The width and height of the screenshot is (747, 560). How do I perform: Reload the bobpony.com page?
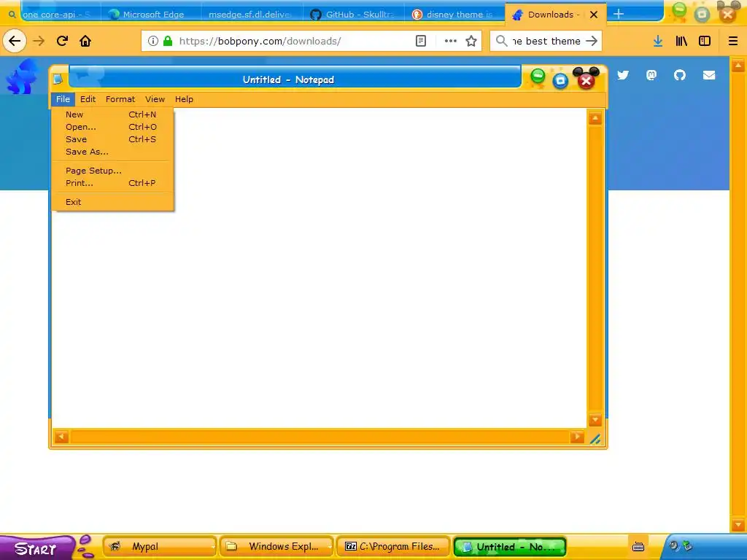point(62,41)
